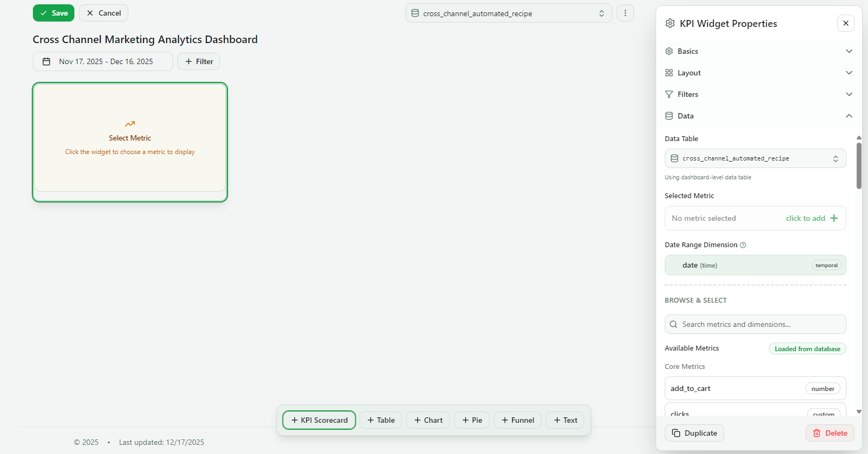Click the funnel icon next to Filters
This screenshot has width=868, height=454.
point(669,94)
